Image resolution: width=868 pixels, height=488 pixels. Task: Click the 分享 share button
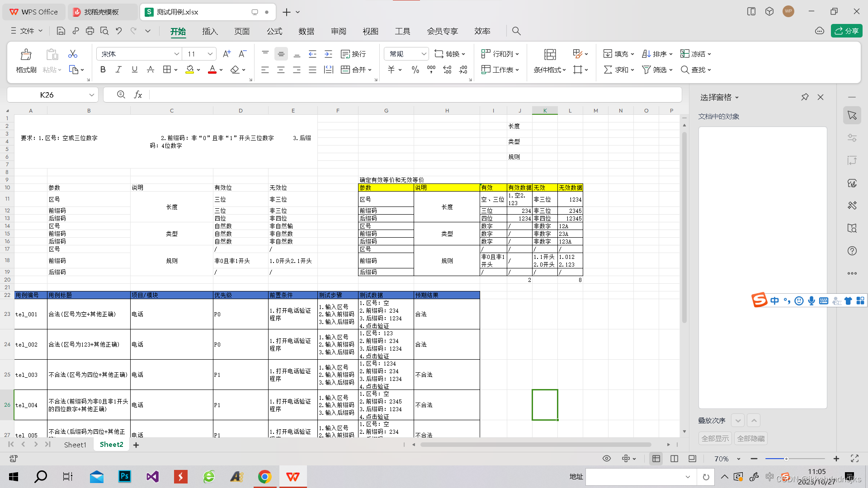[846, 31]
